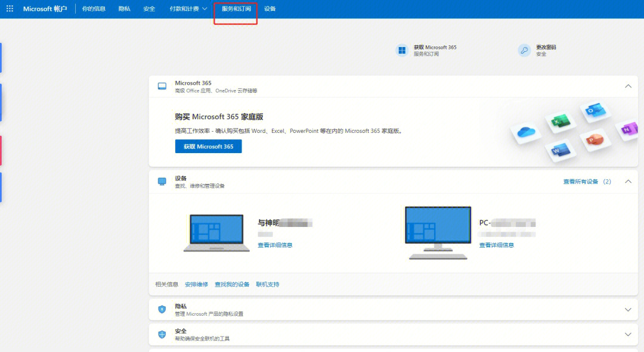Click the 获取 Microsoft 365 blue button
This screenshot has height=352, width=644.
point(208,147)
